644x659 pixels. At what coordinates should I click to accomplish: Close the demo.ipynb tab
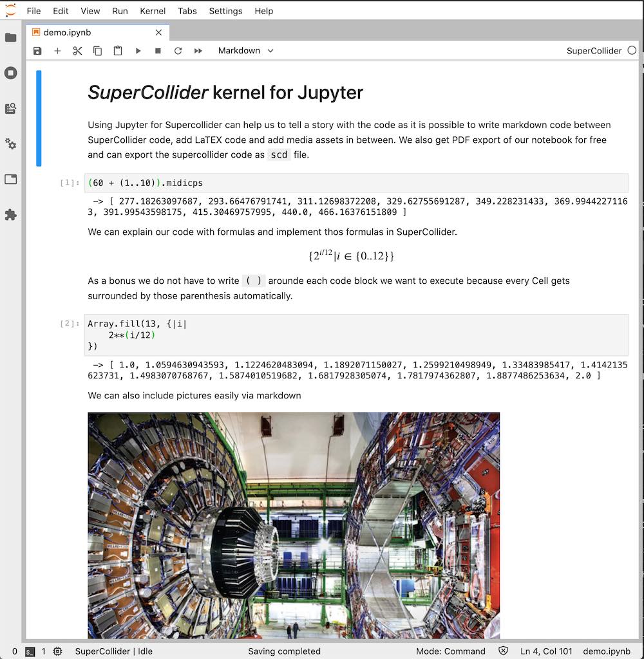pyautogui.click(x=158, y=32)
